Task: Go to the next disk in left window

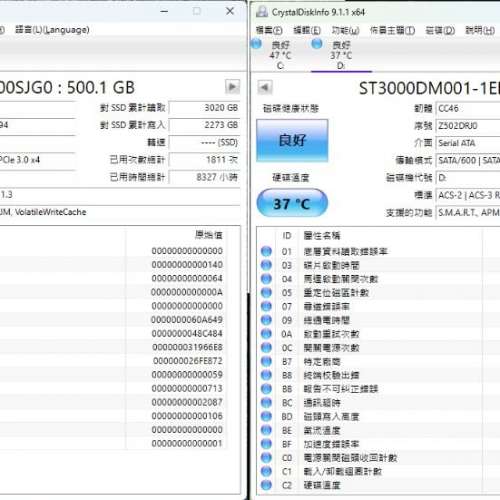Action: (x=232, y=87)
